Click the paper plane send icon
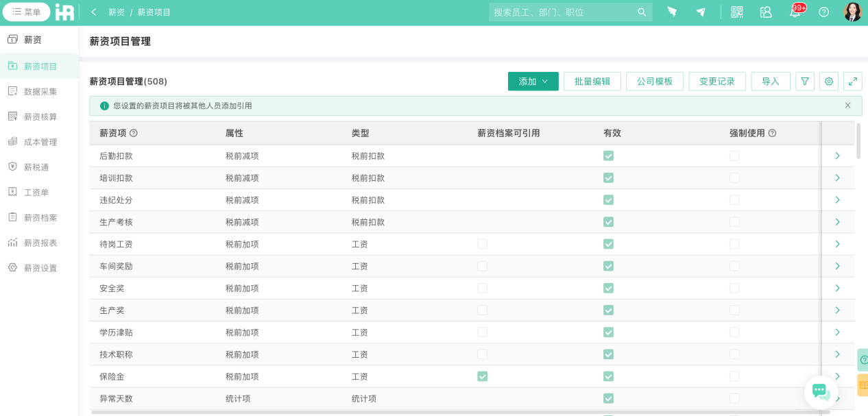This screenshot has height=416, width=868. click(701, 12)
